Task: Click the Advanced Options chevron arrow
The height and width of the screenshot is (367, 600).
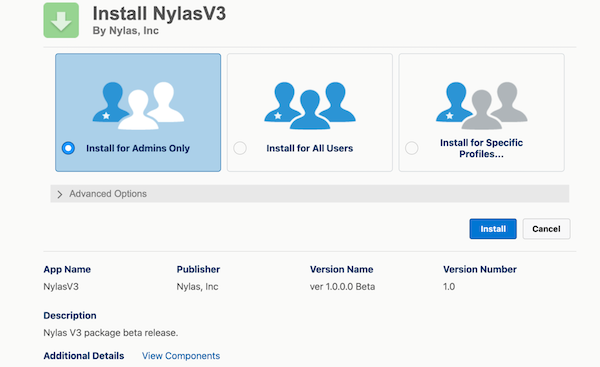Action: (x=60, y=194)
